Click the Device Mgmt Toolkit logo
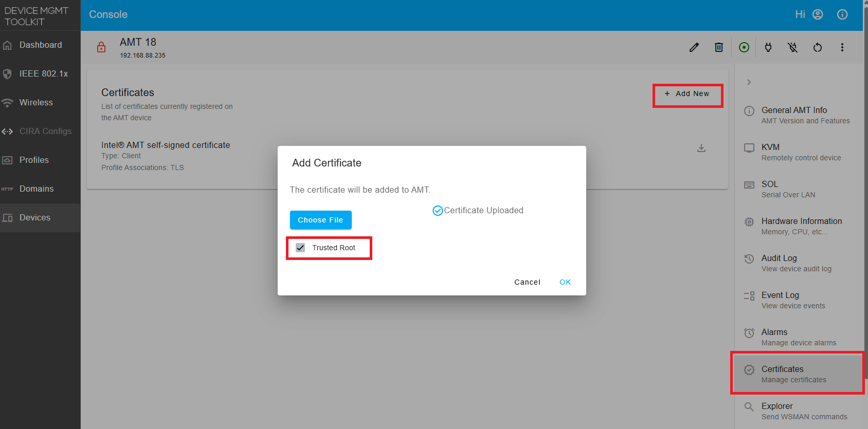 point(36,16)
